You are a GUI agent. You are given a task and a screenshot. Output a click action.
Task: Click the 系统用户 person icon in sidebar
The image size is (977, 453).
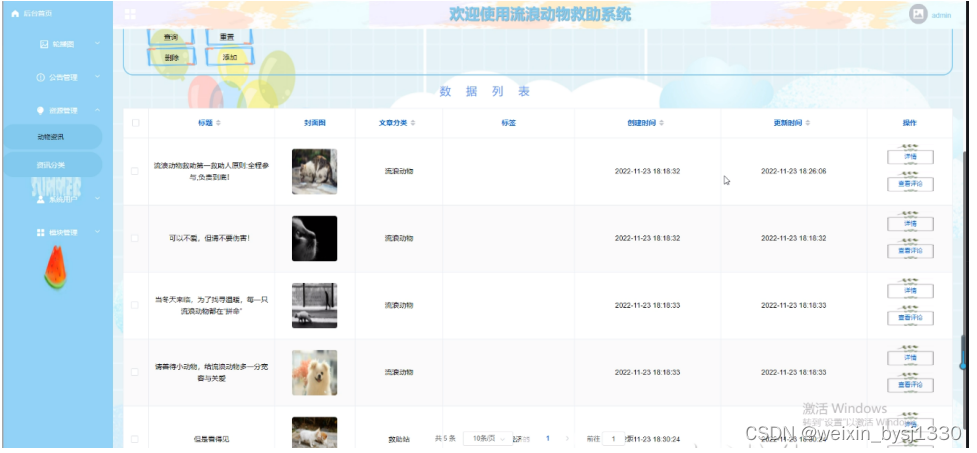(41, 199)
